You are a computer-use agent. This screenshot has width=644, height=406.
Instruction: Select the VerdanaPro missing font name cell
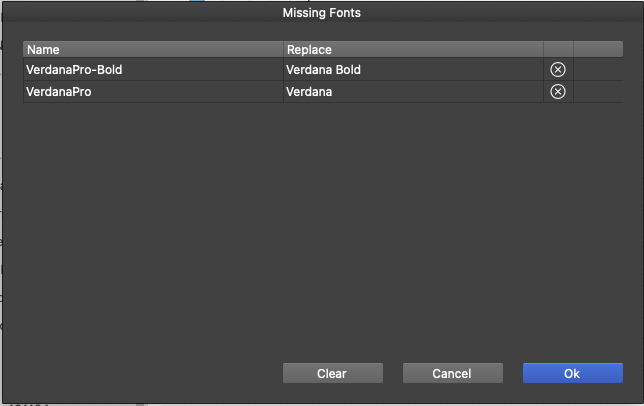tap(153, 92)
